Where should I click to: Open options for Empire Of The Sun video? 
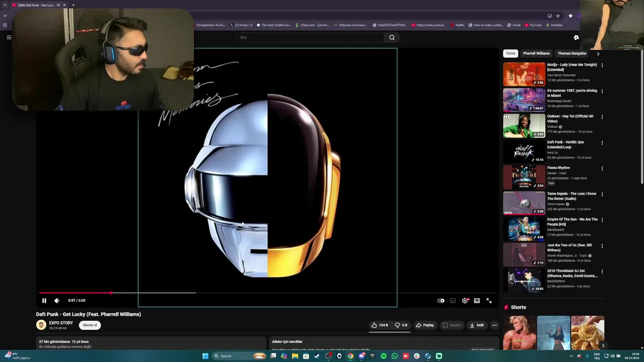coord(602,220)
